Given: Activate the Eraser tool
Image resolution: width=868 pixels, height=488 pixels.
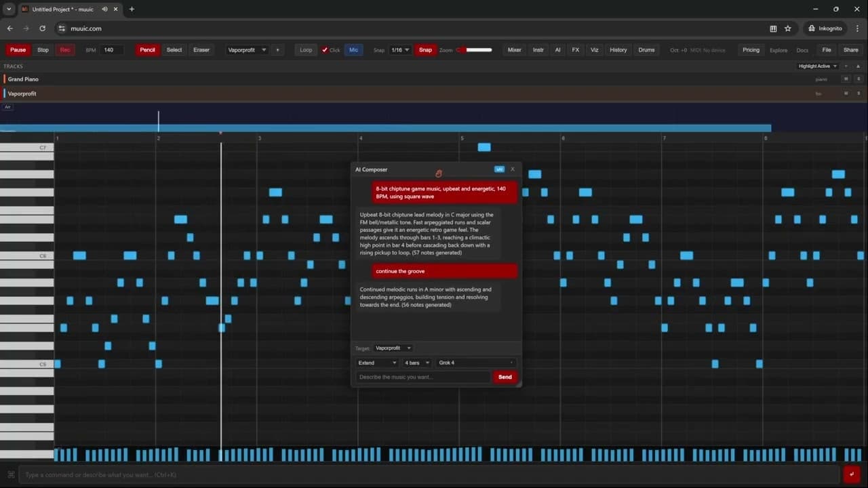Looking at the screenshot, I should (x=201, y=49).
